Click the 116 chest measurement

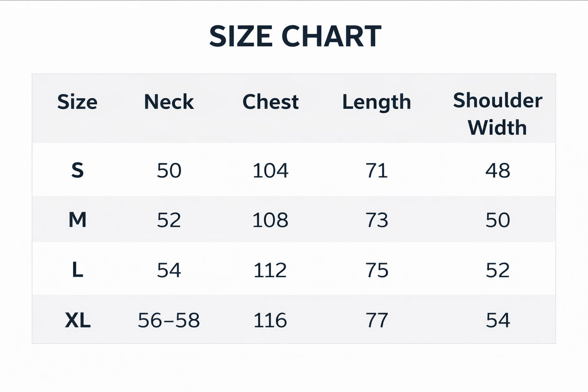(x=271, y=320)
